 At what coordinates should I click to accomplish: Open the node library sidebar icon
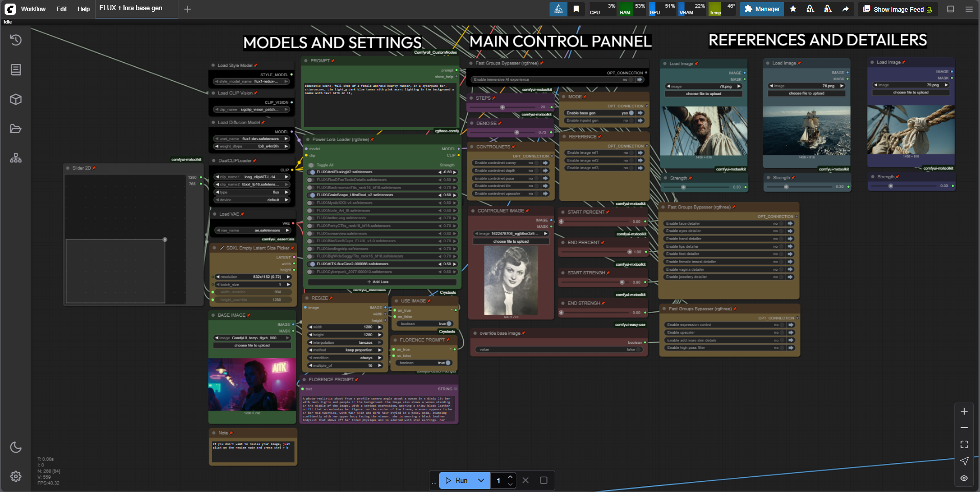coord(16,69)
